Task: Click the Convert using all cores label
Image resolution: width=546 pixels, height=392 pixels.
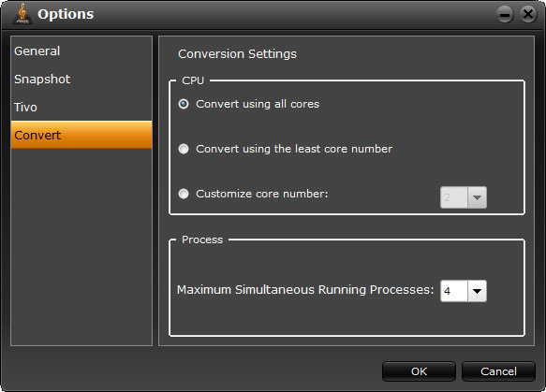Action: 258,104
